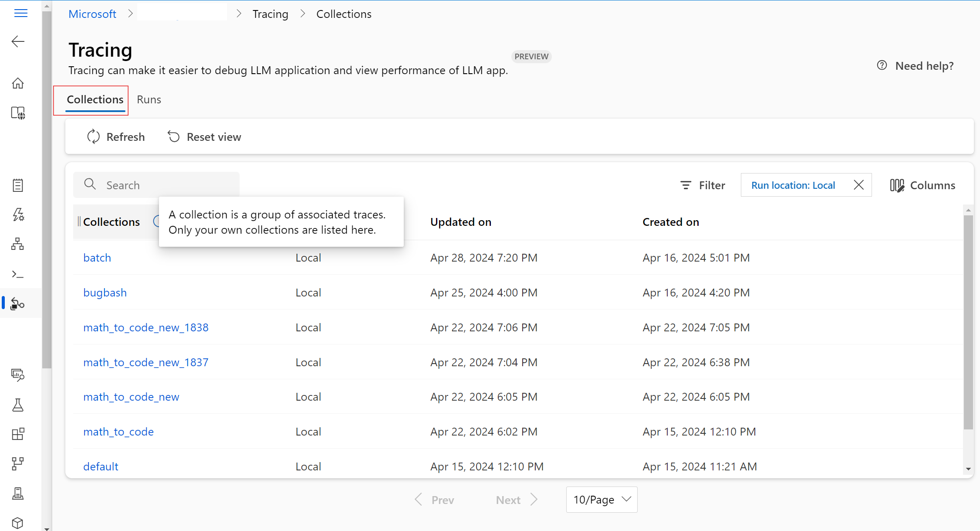Click the terminal prompt icon in sidebar
Image resolution: width=980 pixels, height=531 pixels.
(18, 274)
